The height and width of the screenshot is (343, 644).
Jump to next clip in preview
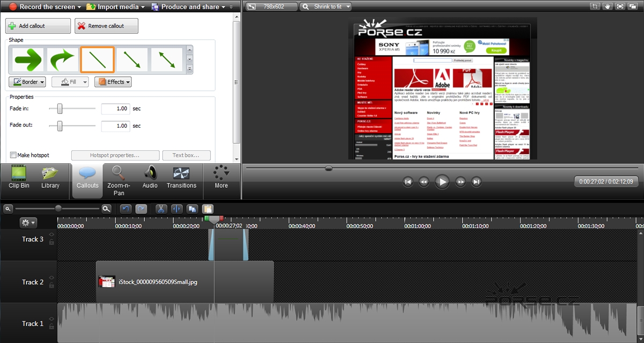(476, 182)
